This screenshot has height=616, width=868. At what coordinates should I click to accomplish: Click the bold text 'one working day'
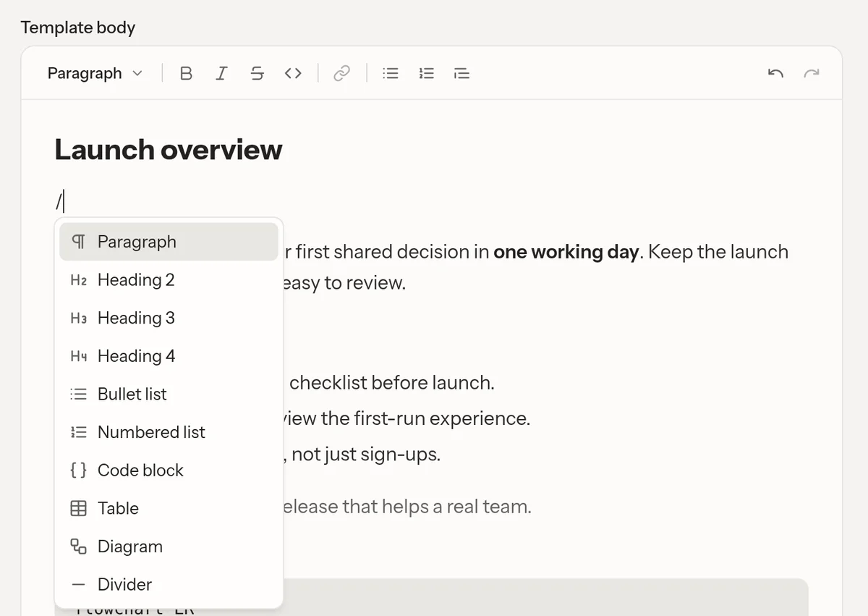point(566,252)
